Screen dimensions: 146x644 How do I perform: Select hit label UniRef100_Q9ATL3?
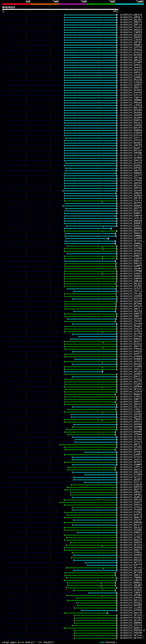click(x=131, y=309)
